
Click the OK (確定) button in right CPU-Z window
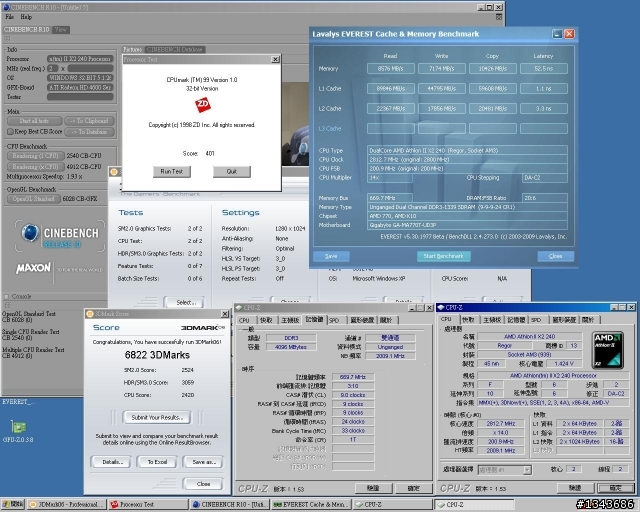616,488
